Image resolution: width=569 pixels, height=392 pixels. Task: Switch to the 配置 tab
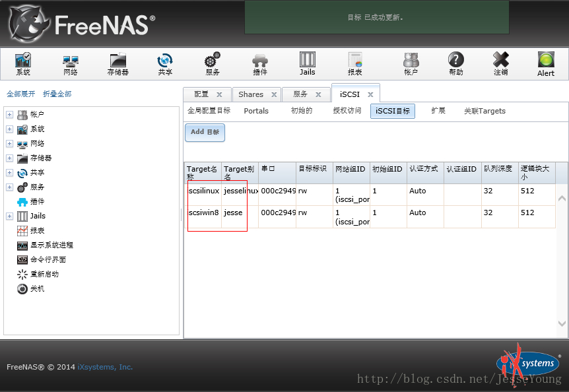(x=201, y=94)
